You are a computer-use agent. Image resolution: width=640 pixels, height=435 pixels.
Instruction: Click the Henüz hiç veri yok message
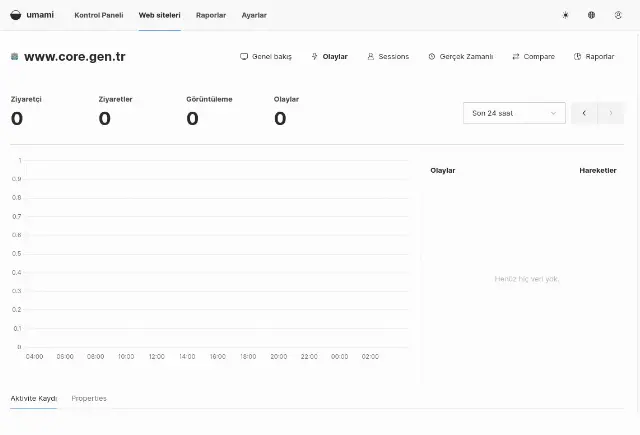click(527, 279)
